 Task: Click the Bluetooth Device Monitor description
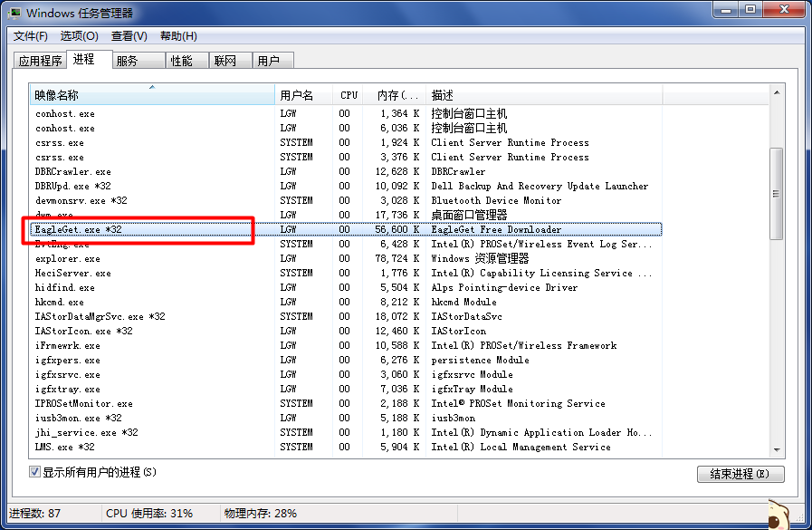click(496, 200)
